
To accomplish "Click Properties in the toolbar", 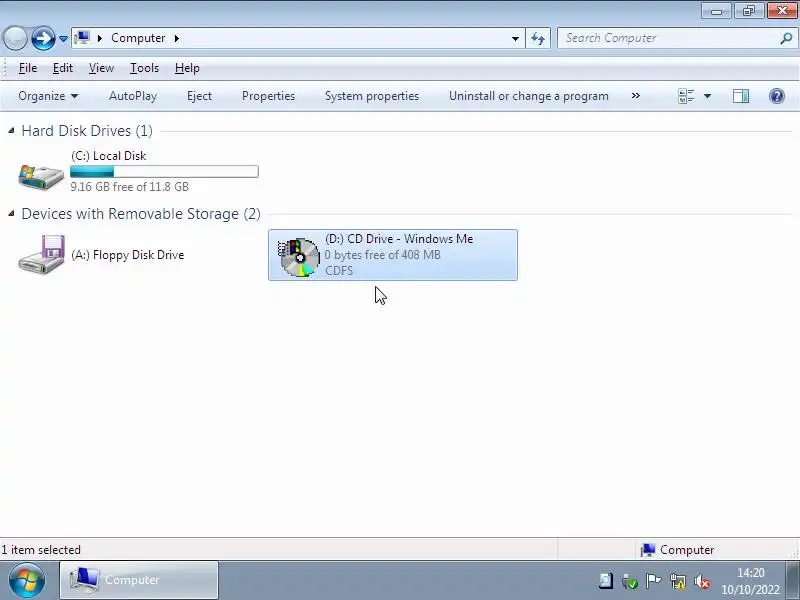I will tap(268, 96).
